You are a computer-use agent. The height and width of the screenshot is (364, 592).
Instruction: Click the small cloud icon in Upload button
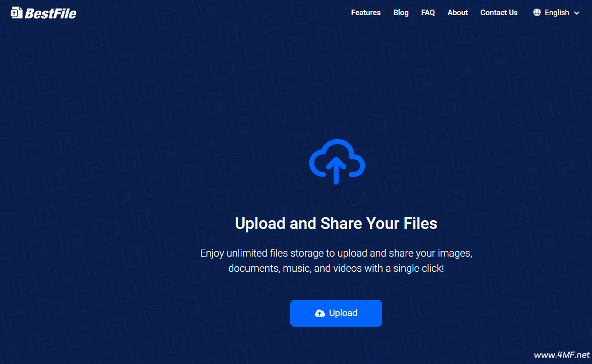tap(319, 313)
